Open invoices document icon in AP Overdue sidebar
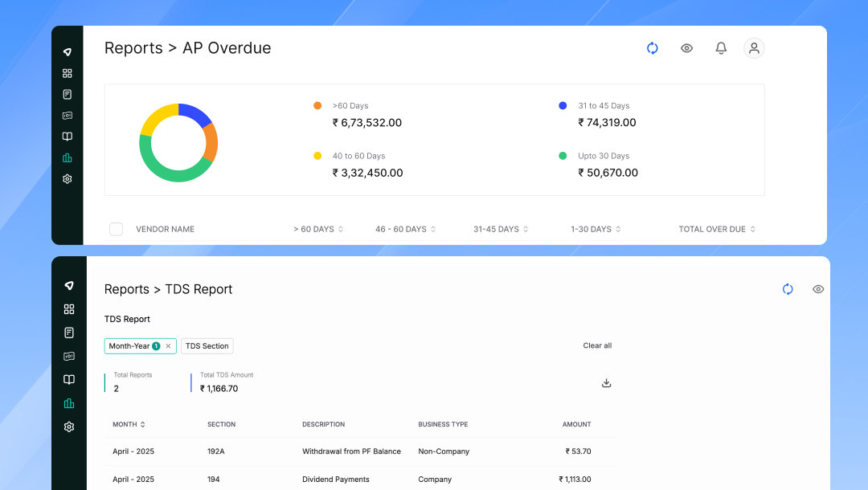The height and width of the screenshot is (490, 868). pos(67,95)
